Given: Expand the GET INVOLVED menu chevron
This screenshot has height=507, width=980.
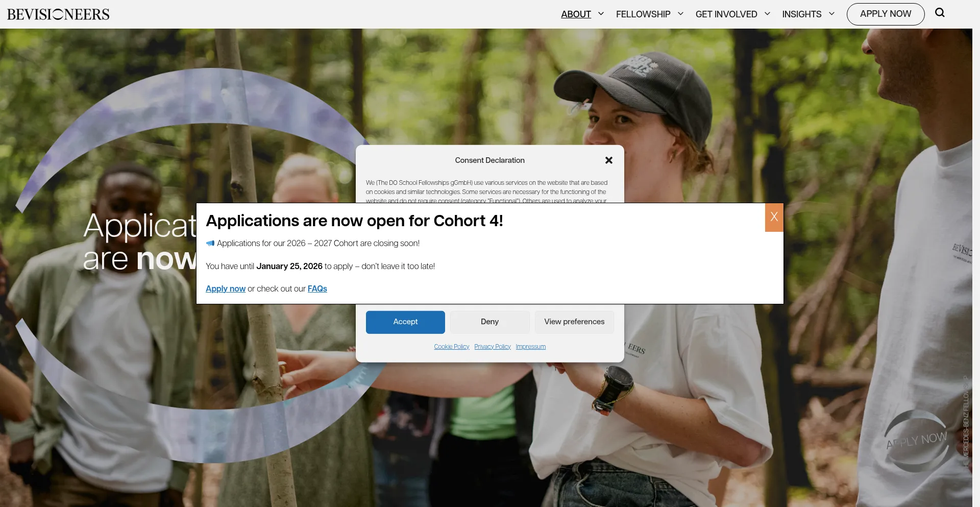Looking at the screenshot, I should click(x=767, y=14).
